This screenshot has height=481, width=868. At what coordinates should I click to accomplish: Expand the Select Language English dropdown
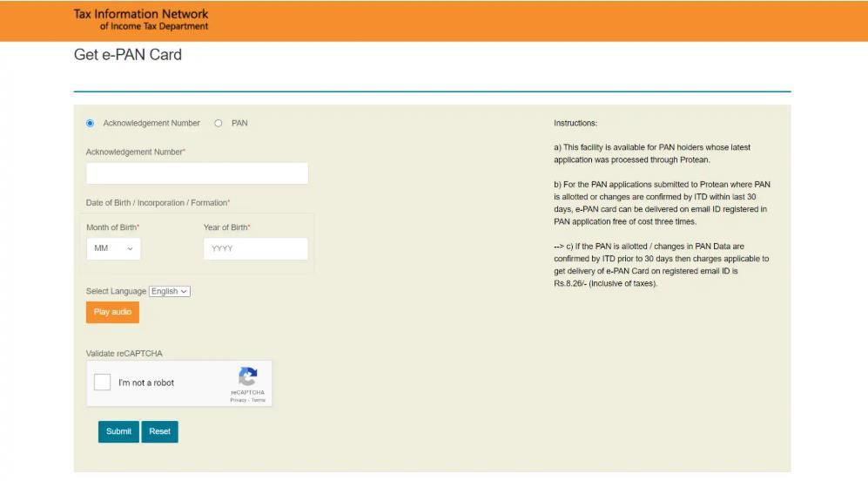(170, 291)
